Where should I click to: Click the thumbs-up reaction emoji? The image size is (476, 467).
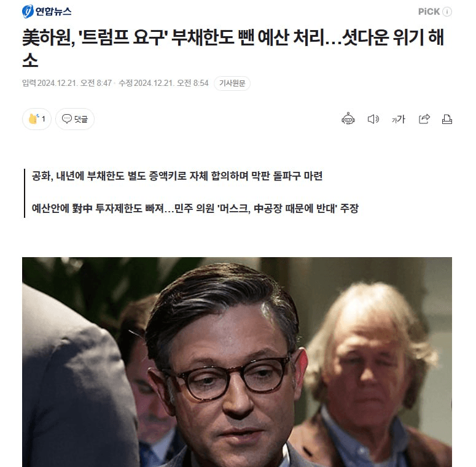click(x=33, y=119)
